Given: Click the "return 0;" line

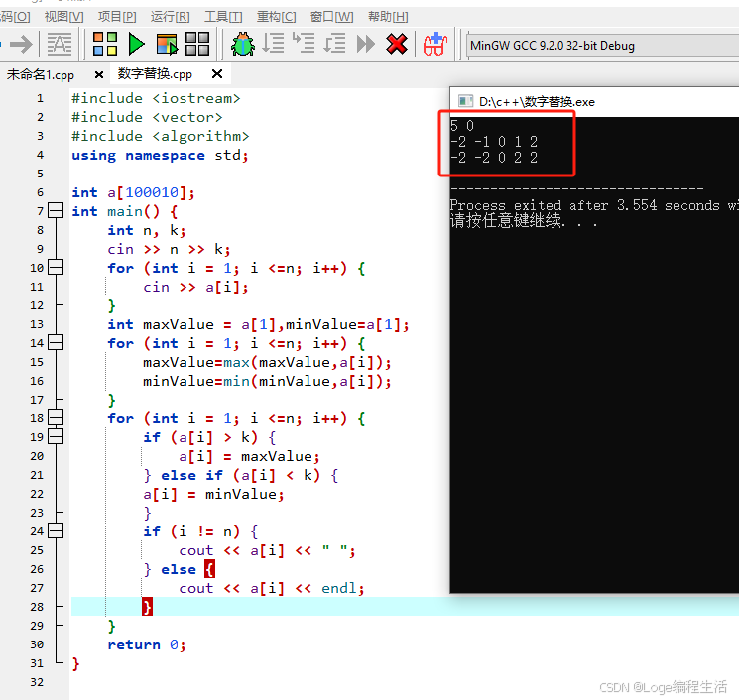Looking at the screenshot, I should coord(147,644).
